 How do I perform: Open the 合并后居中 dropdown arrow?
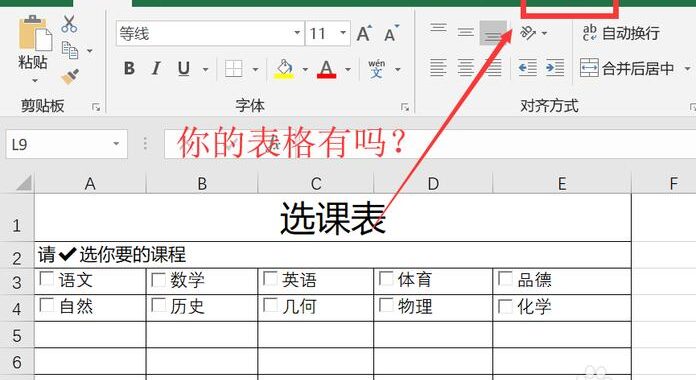coord(687,69)
